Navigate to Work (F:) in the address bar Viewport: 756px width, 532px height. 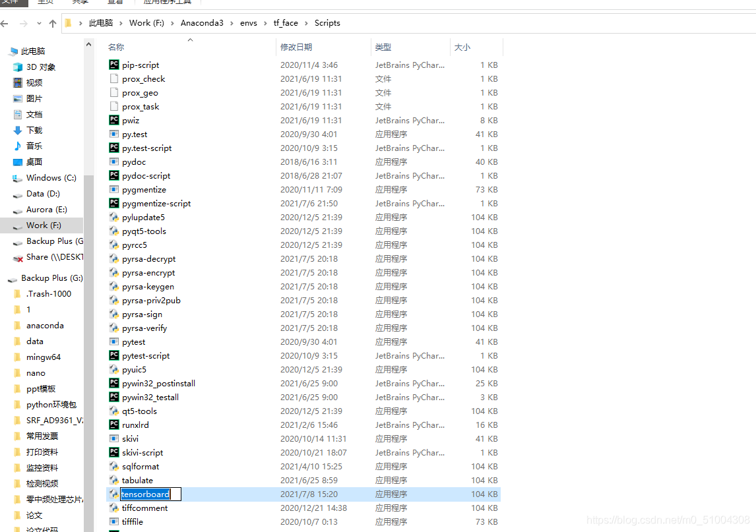click(x=146, y=23)
